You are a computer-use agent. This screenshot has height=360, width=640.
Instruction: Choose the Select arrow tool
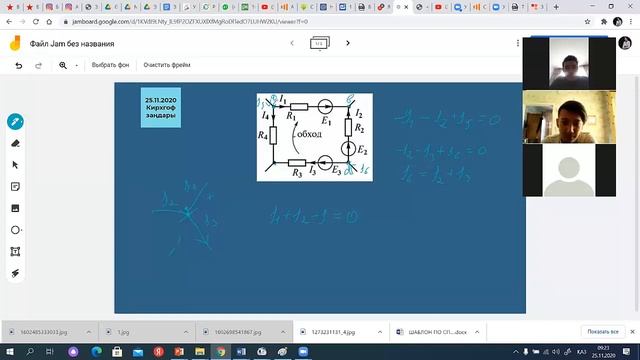pos(15,165)
